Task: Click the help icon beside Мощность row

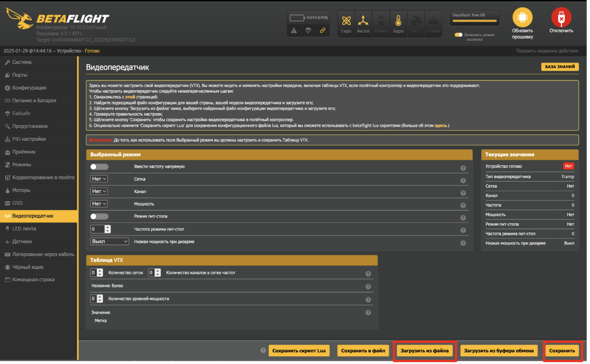Action: (x=463, y=205)
